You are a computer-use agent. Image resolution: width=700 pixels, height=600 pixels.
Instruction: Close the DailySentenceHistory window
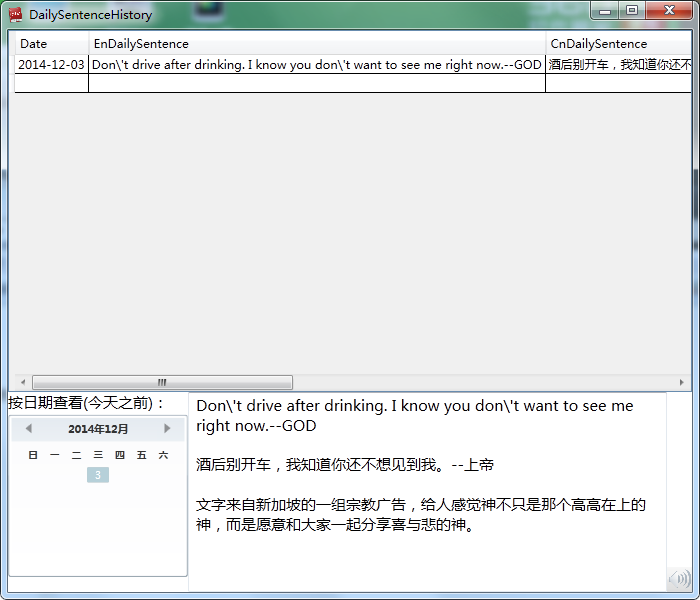[x=669, y=11]
